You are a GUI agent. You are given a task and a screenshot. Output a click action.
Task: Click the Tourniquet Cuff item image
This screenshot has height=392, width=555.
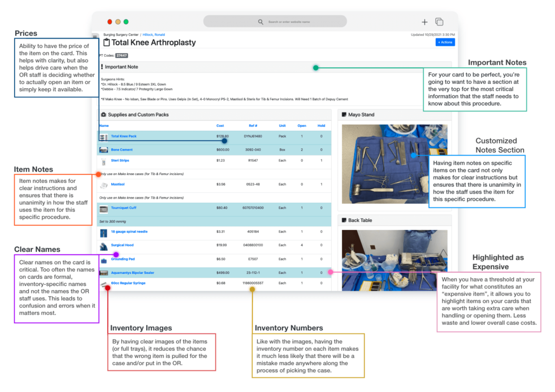(x=104, y=208)
